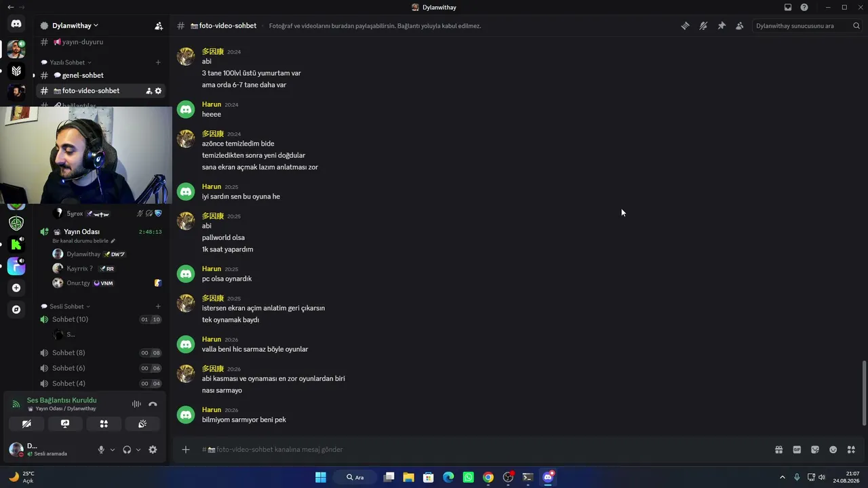The height and width of the screenshot is (488, 868).
Task: Create channel in Yazılı Sohbet
Action: point(158,62)
